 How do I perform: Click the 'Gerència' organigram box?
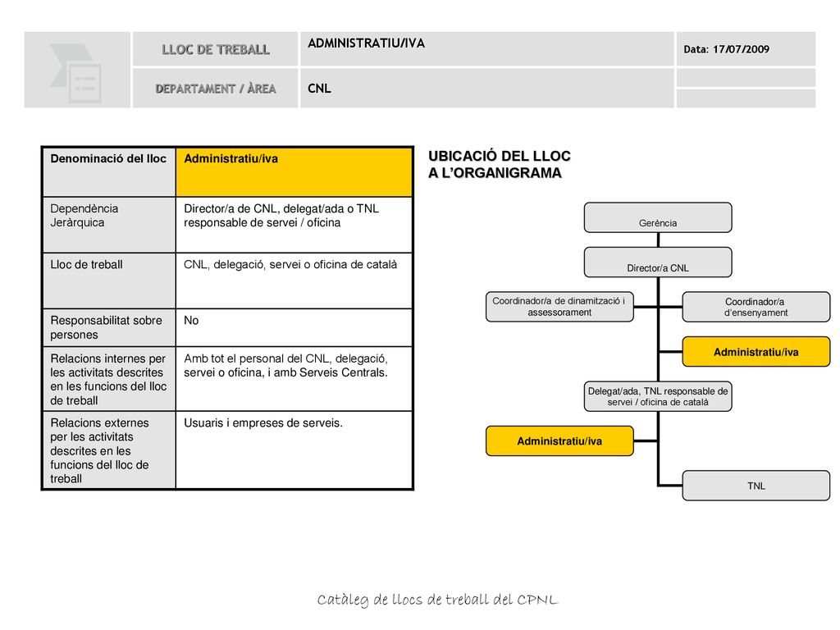[x=658, y=217]
